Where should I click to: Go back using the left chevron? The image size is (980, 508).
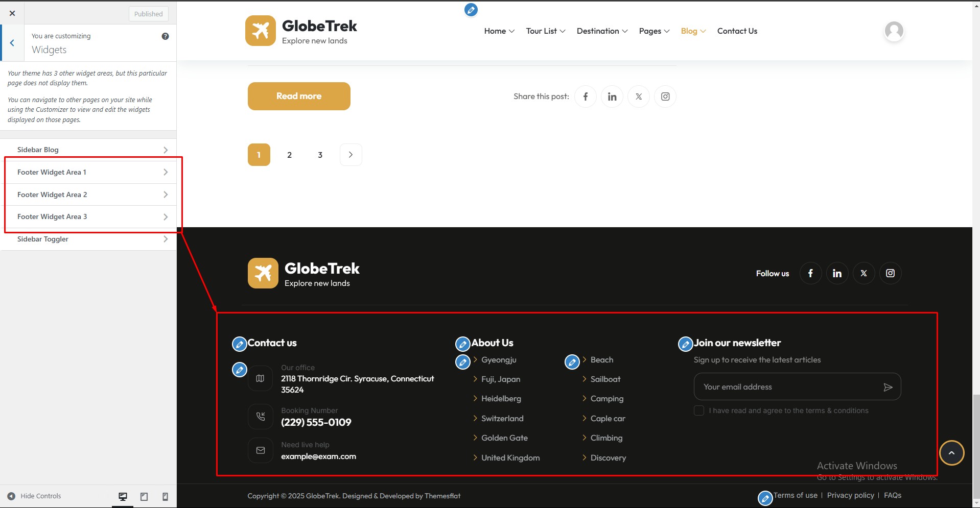pos(12,43)
